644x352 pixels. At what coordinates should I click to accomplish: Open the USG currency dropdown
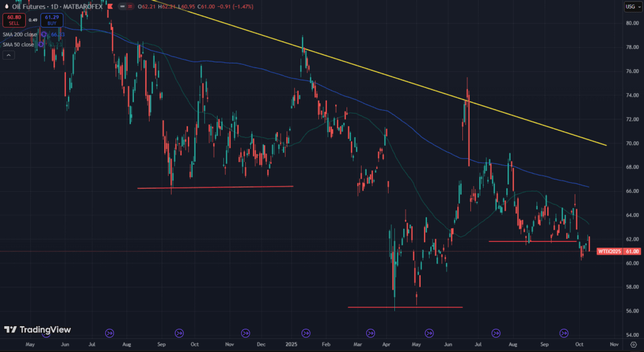pos(630,6)
